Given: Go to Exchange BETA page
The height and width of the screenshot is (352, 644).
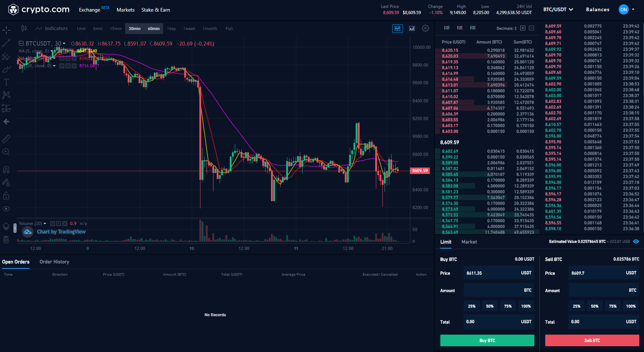Looking at the screenshot, I should coord(94,9).
